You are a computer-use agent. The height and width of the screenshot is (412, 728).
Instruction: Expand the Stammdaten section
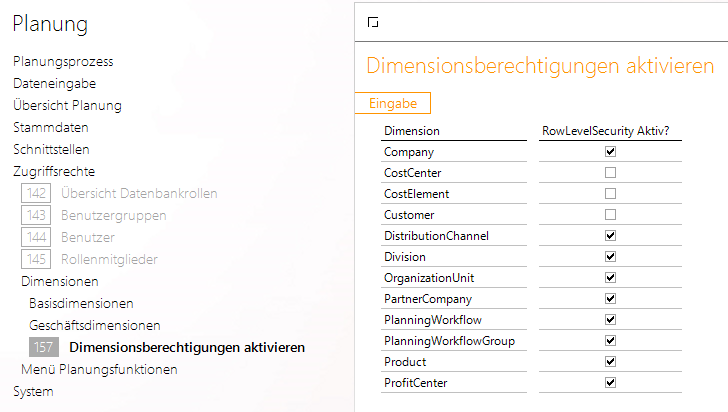[x=51, y=127]
